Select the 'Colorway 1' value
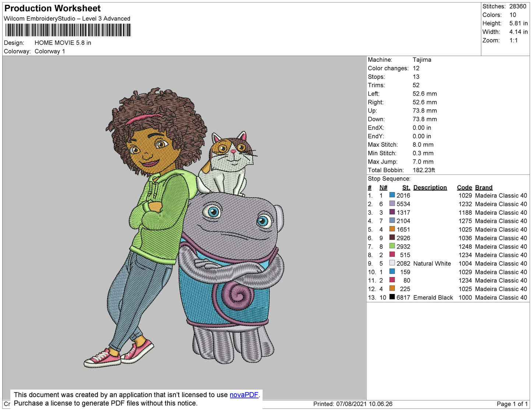Viewport: 532px width, 411px height. point(50,51)
